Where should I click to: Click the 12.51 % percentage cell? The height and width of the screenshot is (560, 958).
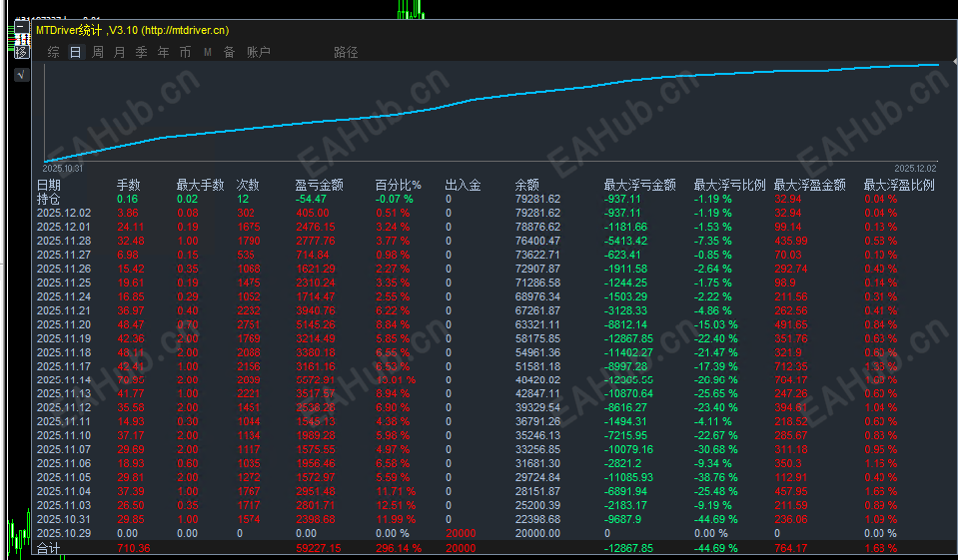(396, 505)
